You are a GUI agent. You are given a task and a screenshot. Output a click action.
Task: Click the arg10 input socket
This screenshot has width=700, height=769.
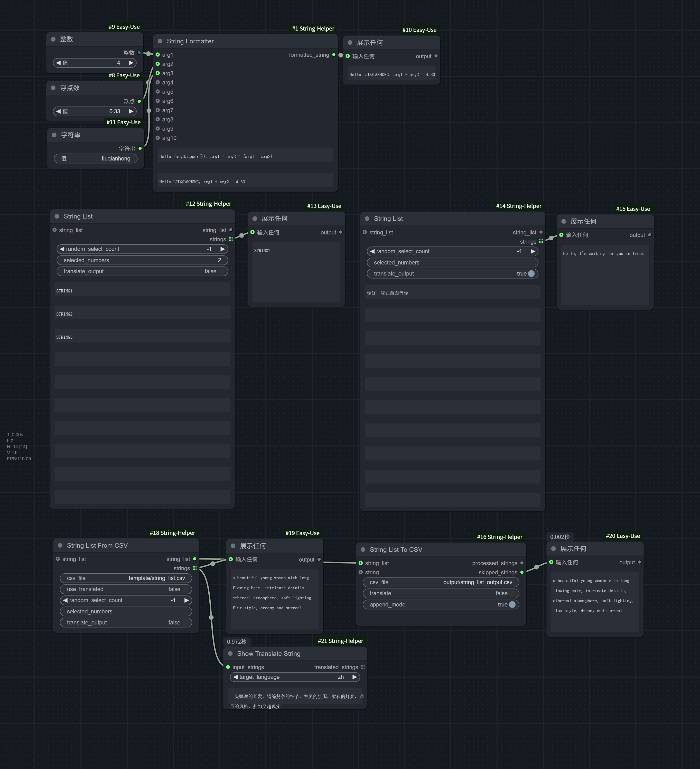coord(158,138)
